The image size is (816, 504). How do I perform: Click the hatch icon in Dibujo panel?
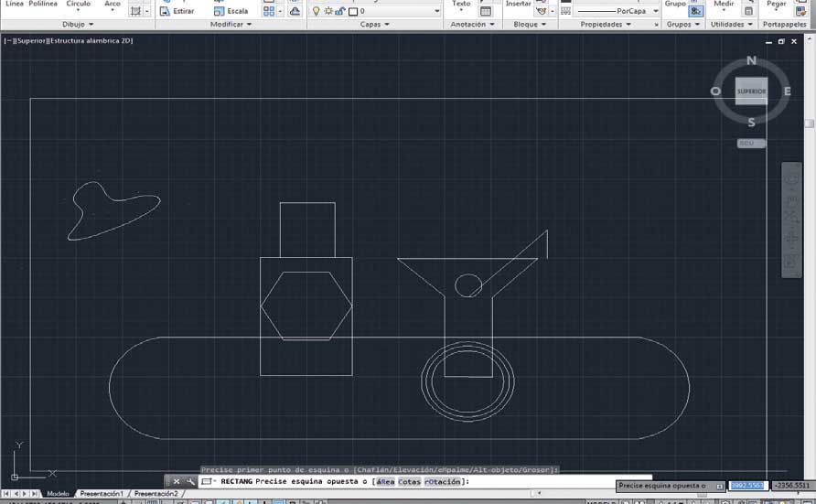tap(135, 11)
